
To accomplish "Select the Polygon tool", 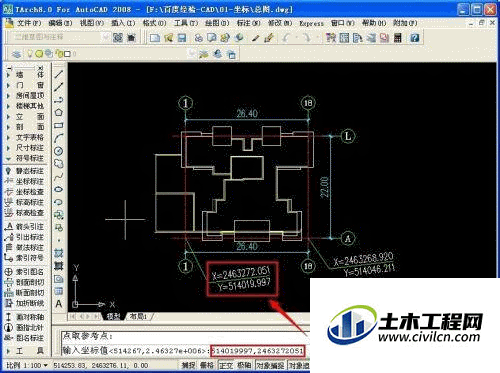I will 59,112.
